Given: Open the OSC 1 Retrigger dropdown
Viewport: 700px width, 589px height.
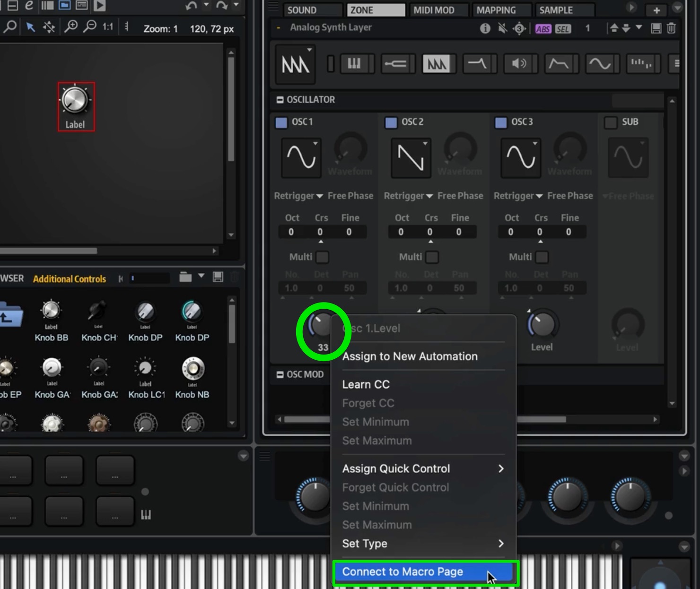Looking at the screenshot, I should pos(298,196).
